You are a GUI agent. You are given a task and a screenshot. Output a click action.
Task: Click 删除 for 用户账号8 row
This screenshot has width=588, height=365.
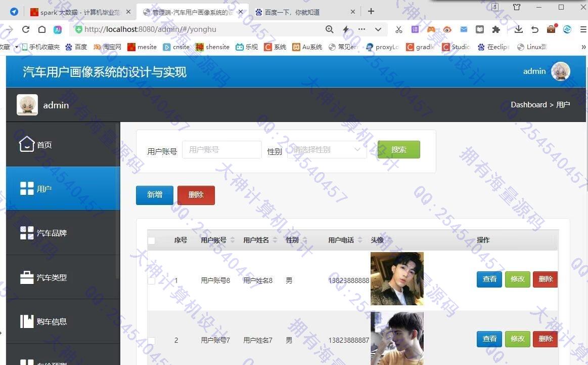click(545, 279)
